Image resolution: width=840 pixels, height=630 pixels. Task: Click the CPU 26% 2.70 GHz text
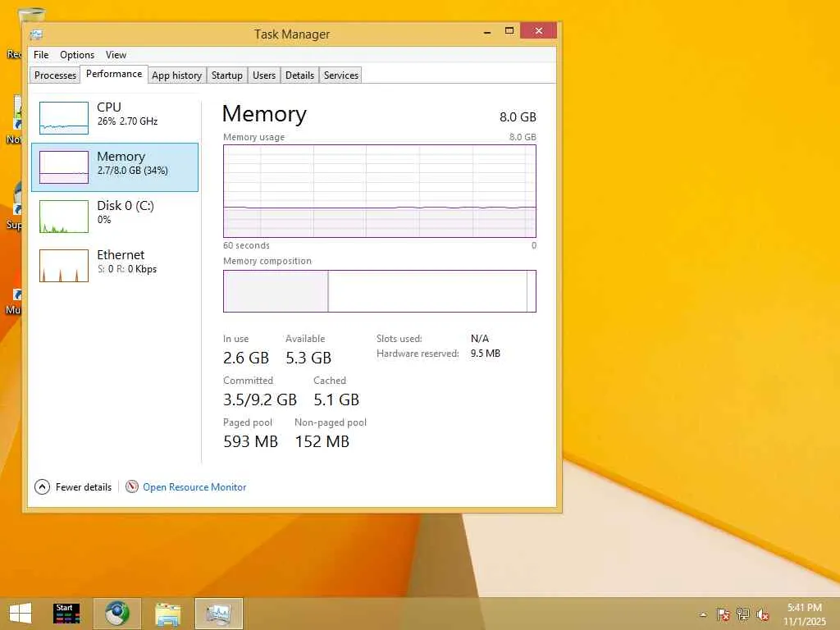click(127, 121)
